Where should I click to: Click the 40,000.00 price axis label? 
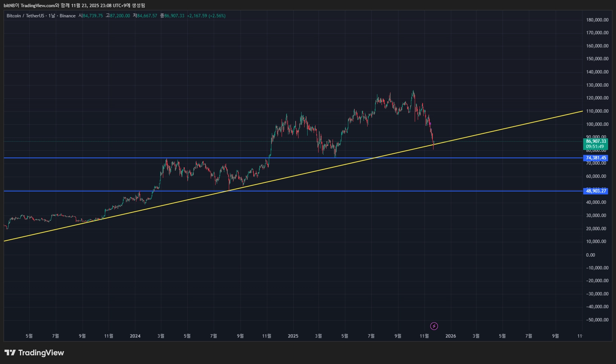pos(596,202)
